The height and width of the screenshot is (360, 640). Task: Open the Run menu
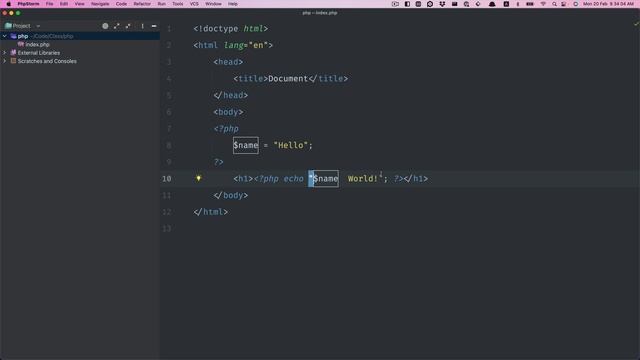coord(162,4)
